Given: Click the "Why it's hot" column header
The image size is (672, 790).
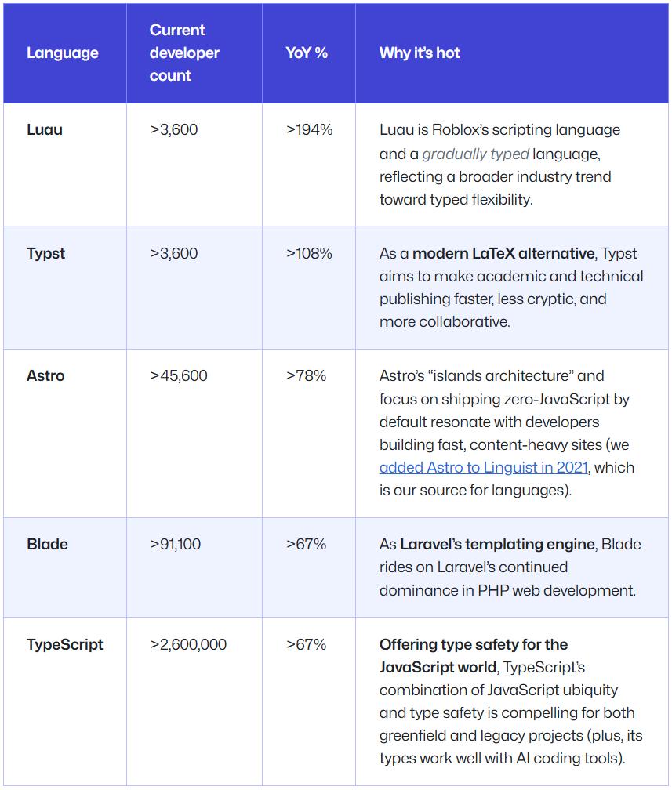Looking at the screenshot, I should [x=420, y=53].
